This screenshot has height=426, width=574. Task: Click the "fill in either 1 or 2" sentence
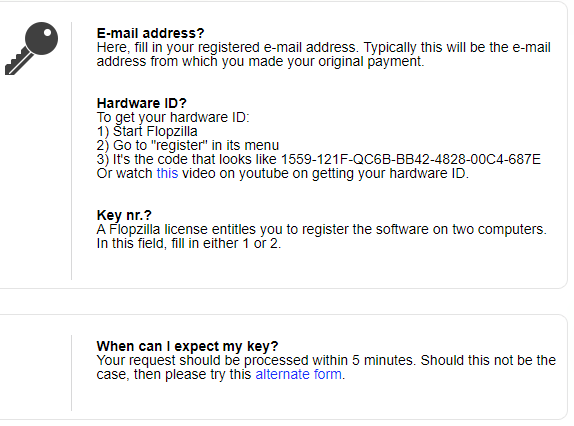[189, 243]
